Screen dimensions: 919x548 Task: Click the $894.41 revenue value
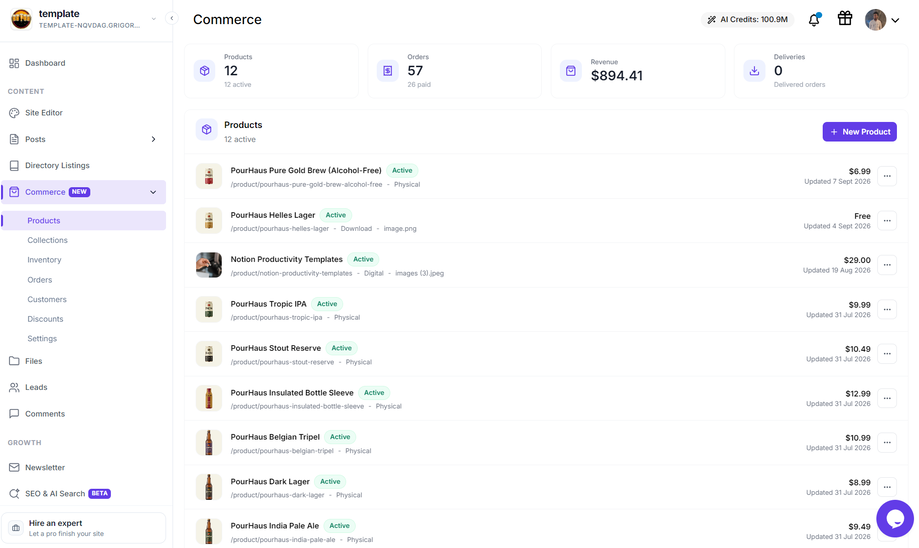[x=617, y=76]
